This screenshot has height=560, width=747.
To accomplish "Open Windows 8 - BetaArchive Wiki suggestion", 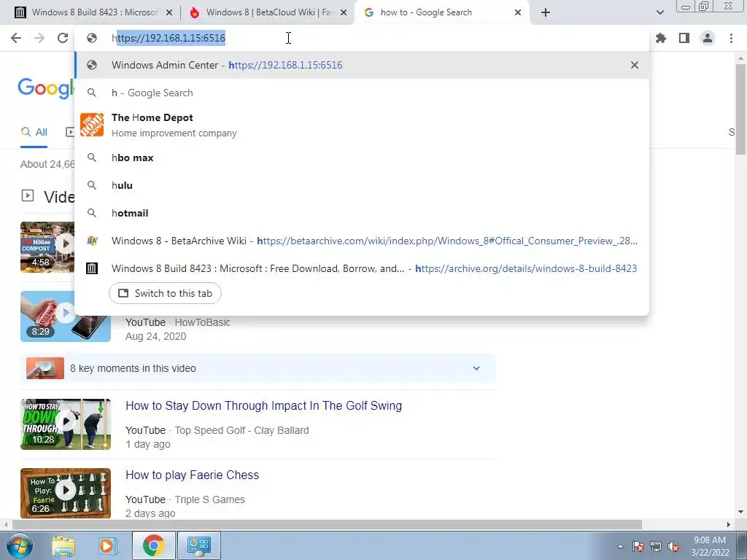I will tap(362, 241).
